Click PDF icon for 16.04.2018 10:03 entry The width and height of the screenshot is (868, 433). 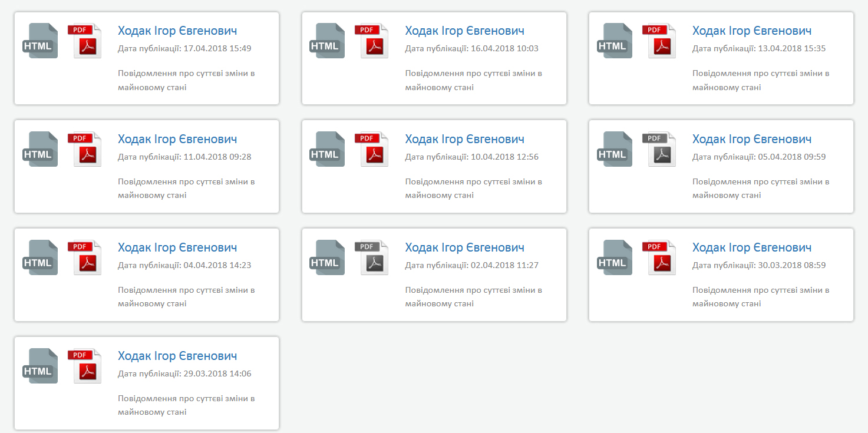point(372,41)
